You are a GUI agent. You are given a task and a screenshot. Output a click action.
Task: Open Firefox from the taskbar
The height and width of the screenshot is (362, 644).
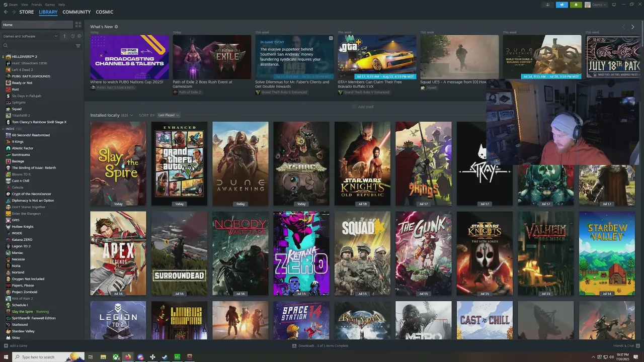pyautogui.click(x=128, y=357)
